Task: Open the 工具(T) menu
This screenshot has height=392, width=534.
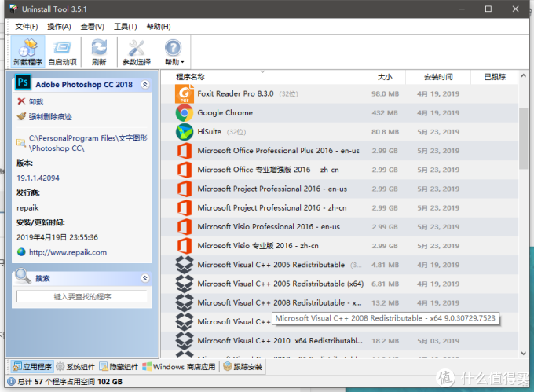Action: (126, 27)
